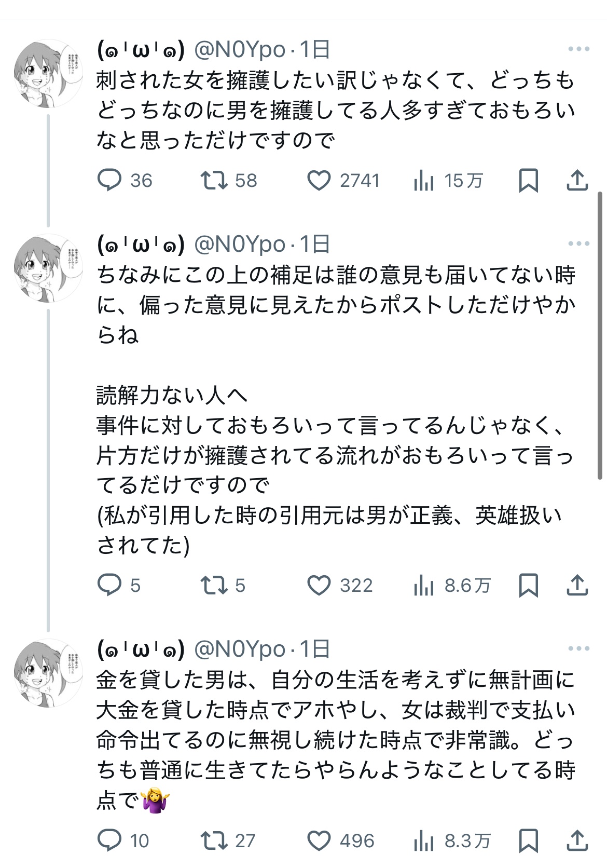607x868 pixels.
Task: View analytics of the 15万 views post
Action: tap(424, 180)
